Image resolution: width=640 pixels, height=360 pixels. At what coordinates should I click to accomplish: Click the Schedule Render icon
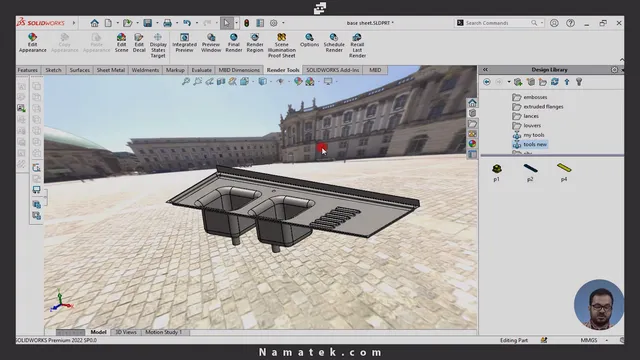[x=334, y=43]
